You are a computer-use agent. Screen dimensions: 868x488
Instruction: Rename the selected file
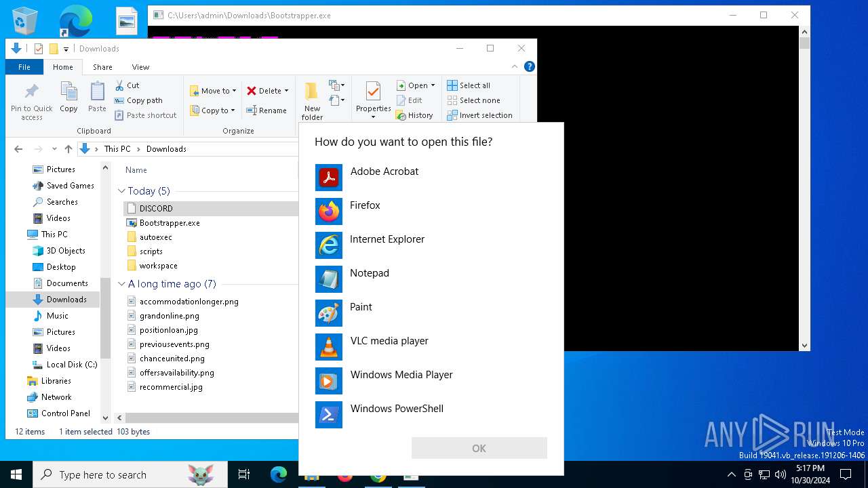tap(267, 110)
